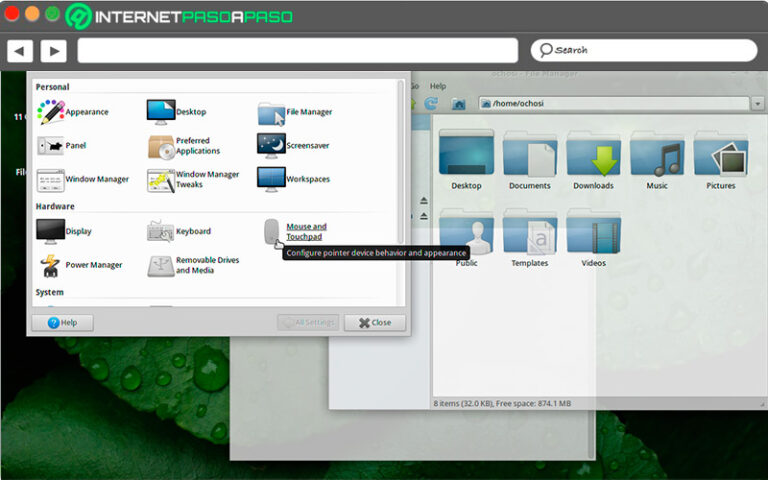
Task: Open the Help menu in File Manager
Action: coord(438,86)
